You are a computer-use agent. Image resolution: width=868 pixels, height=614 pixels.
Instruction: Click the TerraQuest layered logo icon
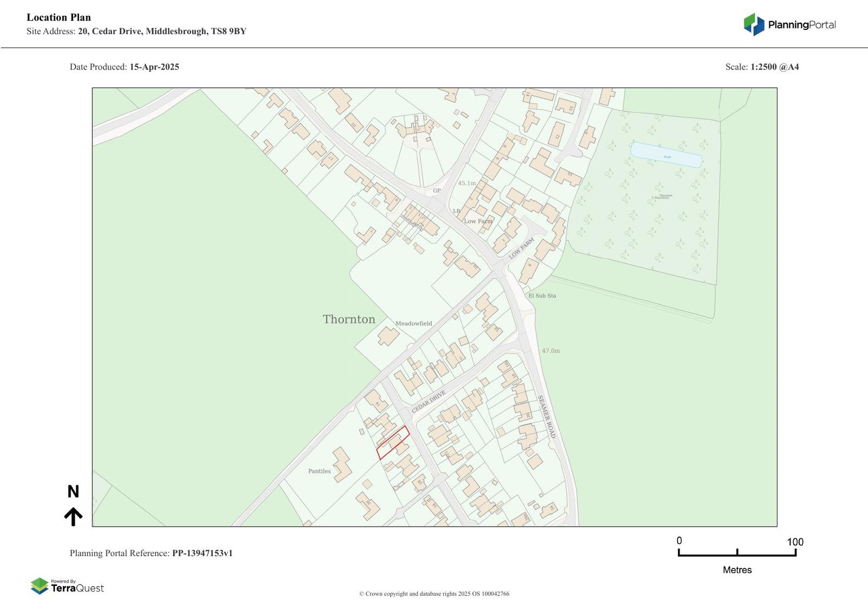click(x=40, y=586)
